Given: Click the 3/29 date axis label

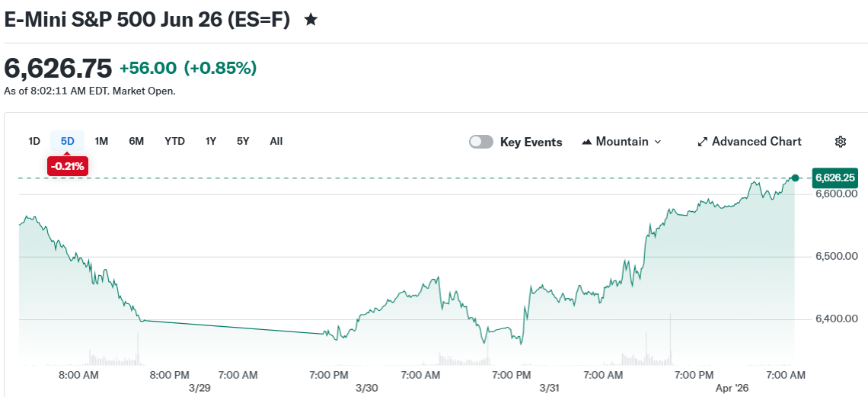Looking at the screenshot, I should [199, 388].
